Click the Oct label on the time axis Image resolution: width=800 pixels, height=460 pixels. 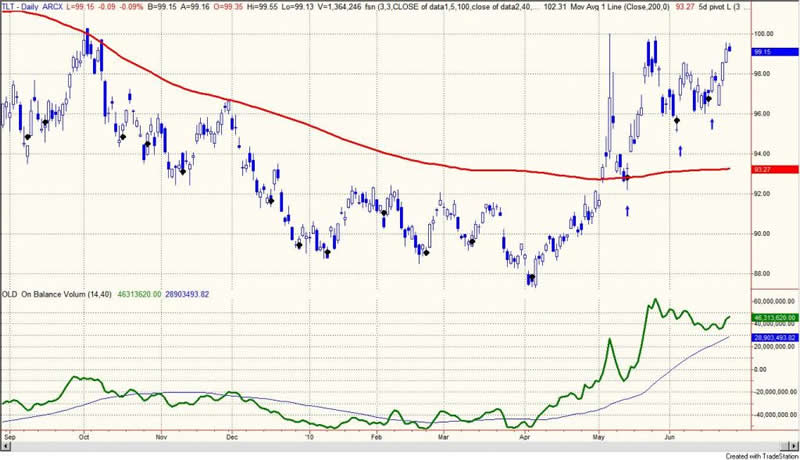87,437
